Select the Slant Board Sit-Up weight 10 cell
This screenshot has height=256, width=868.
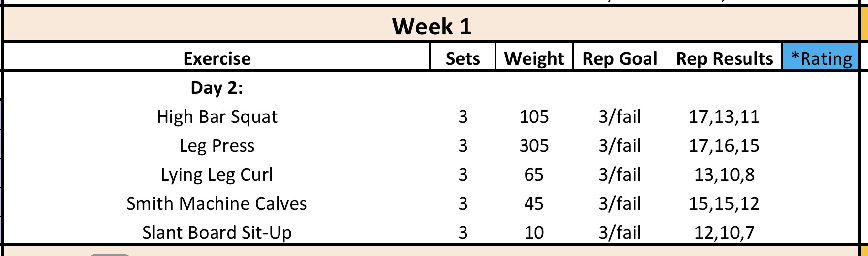pyautogui.click(x=534, y=232)
